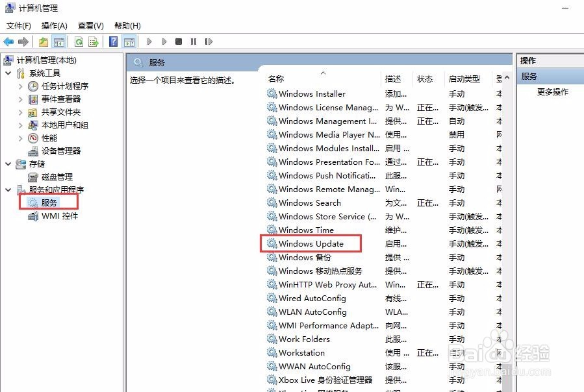Click the Up One Level folder icon
The image size is (584, 392).
tap(43, 42)
